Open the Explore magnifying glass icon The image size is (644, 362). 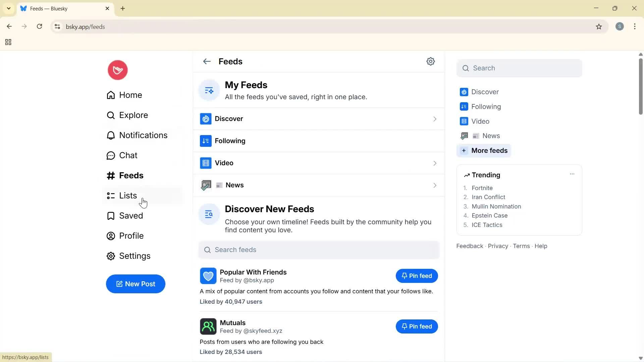click(x=111, y=115)
